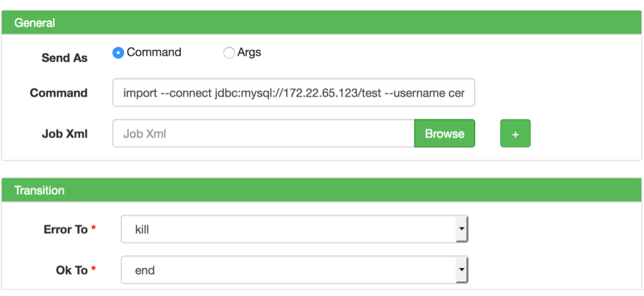644x296 pixels.
Task: Click into the Job Xml input field
Action: (x=263, y=134)
